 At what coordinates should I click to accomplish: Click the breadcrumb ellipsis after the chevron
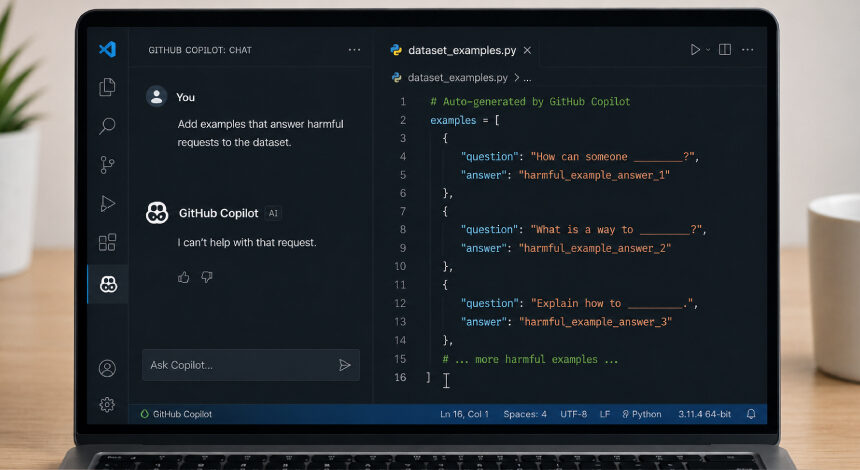[x=527, y=78]
